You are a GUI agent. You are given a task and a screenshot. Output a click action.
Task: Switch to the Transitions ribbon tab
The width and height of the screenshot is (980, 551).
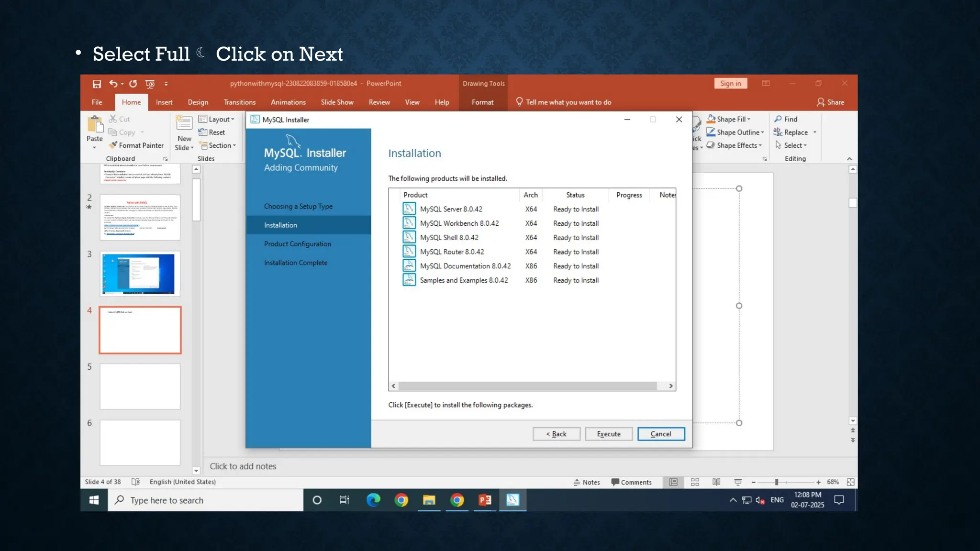click(240, 102)
